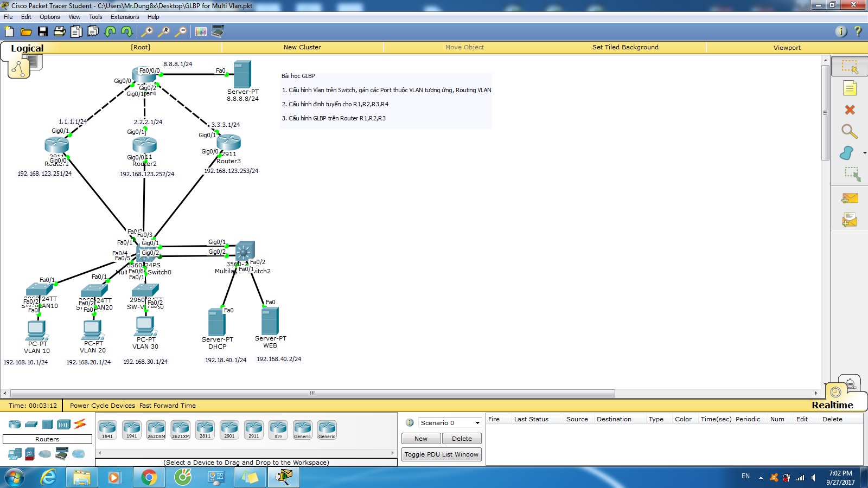Open the View menu

(74, 17)
